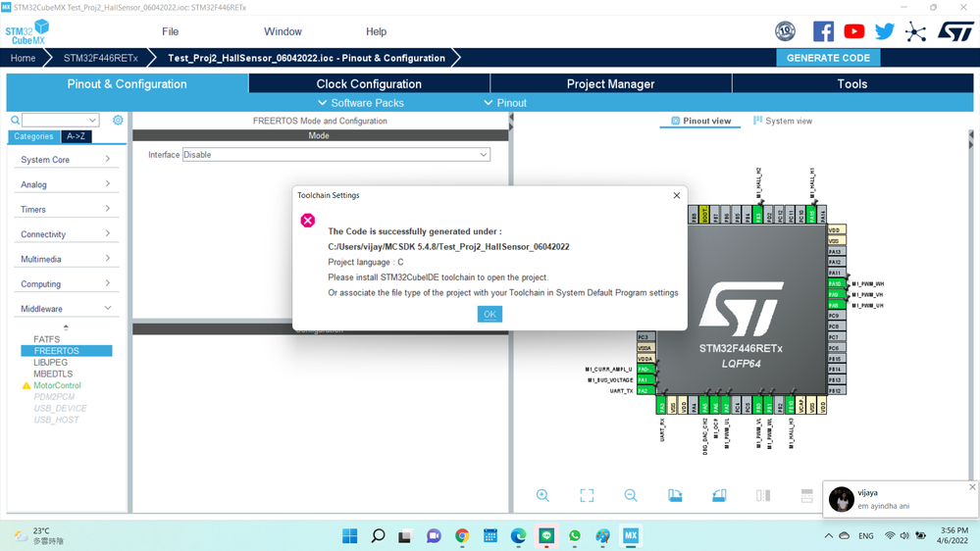The image size is (980, 551).
Task: Click OK in Toolchain Settings dialog
Action: (490, 315)
